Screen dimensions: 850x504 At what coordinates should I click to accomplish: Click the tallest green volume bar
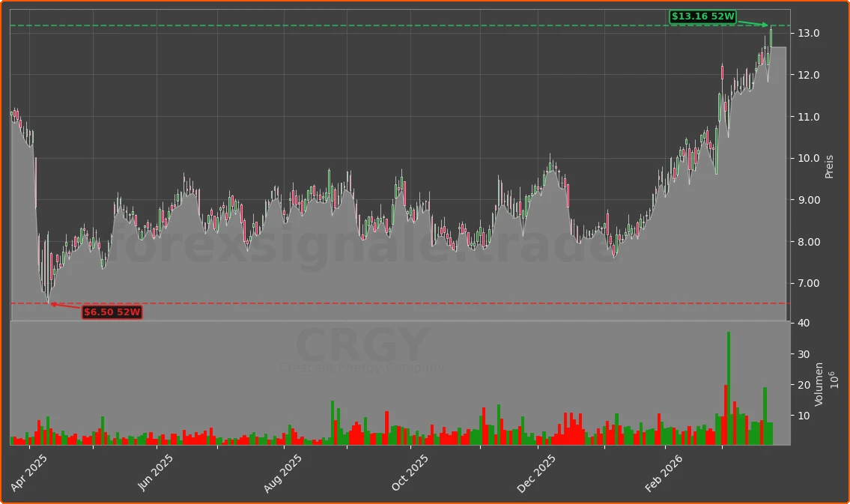[729, 388]
